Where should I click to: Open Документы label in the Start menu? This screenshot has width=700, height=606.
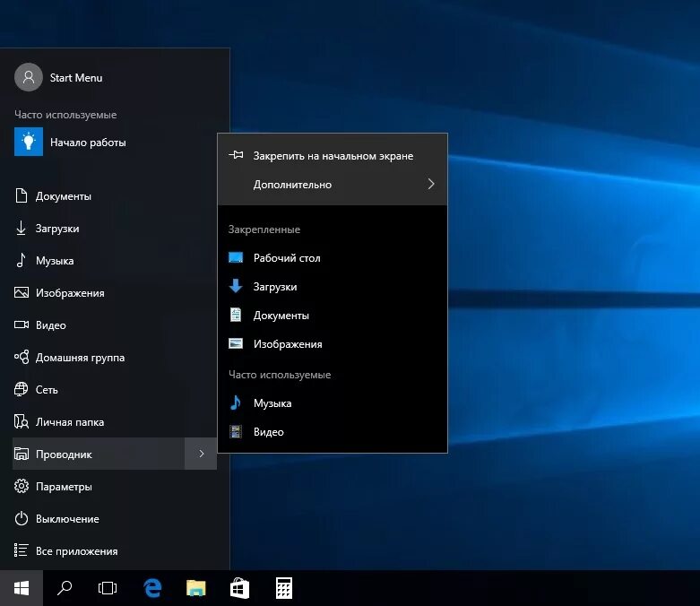[64, 196]
